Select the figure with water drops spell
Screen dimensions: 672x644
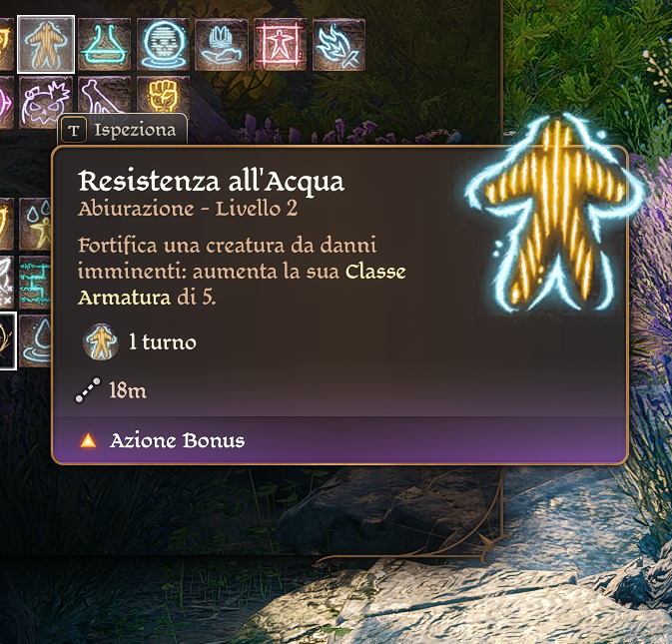point(35,224)
